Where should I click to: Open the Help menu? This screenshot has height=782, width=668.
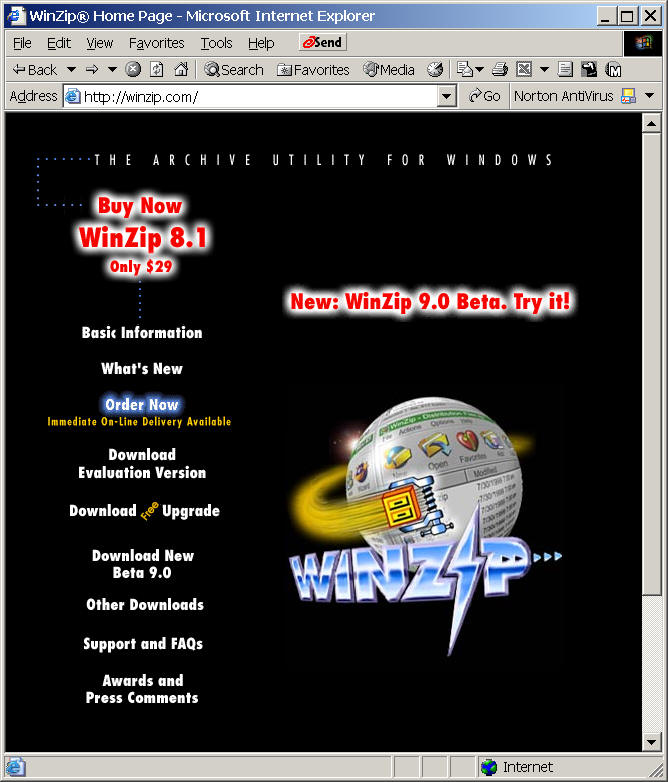[x=261, y=43]
